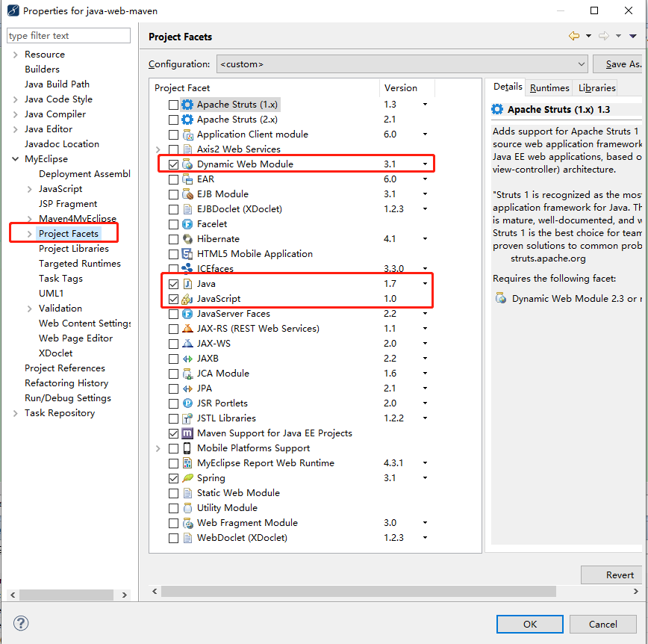Open the Spring version dropdown arrow
Screen dimensions: 648x644
point(425,478)
